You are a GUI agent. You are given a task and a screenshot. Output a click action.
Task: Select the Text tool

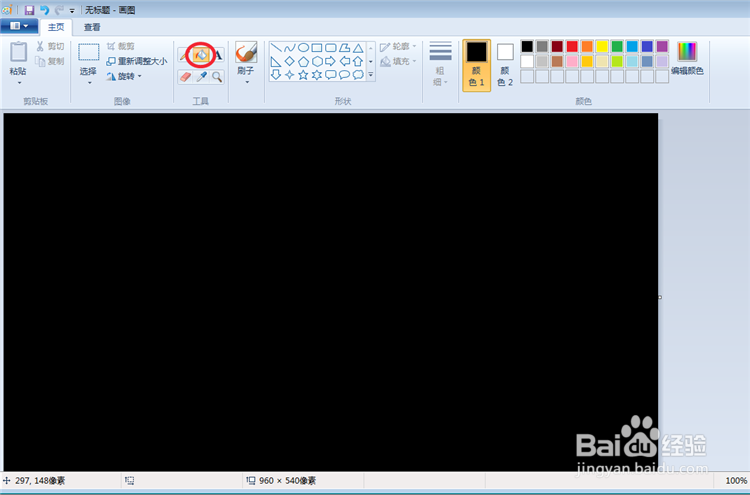coord(218,55)
